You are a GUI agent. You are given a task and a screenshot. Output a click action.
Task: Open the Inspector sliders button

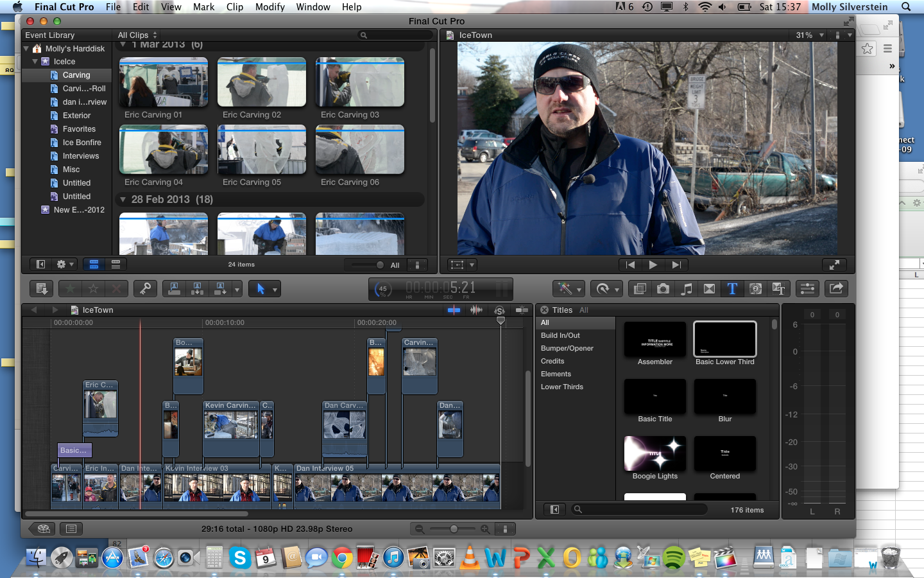[x=808, y=289]
